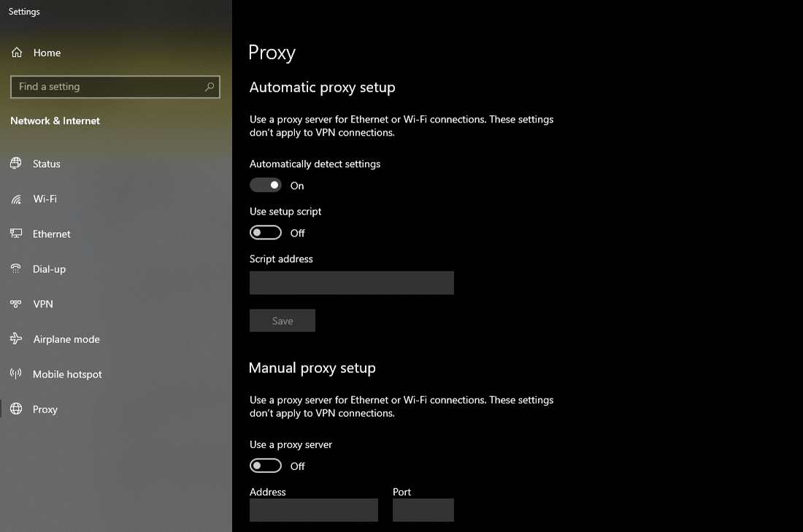Open the Wi-Fi settings page

point(45,199)
